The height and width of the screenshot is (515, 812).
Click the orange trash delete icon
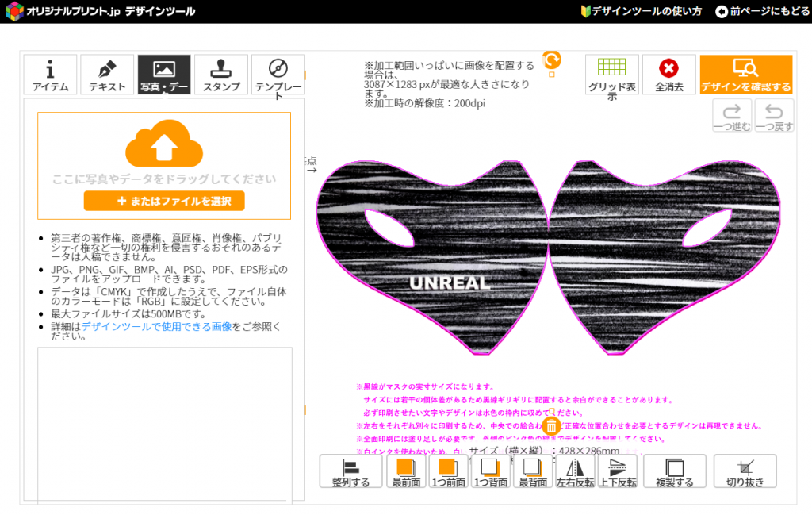pos(552,426)
